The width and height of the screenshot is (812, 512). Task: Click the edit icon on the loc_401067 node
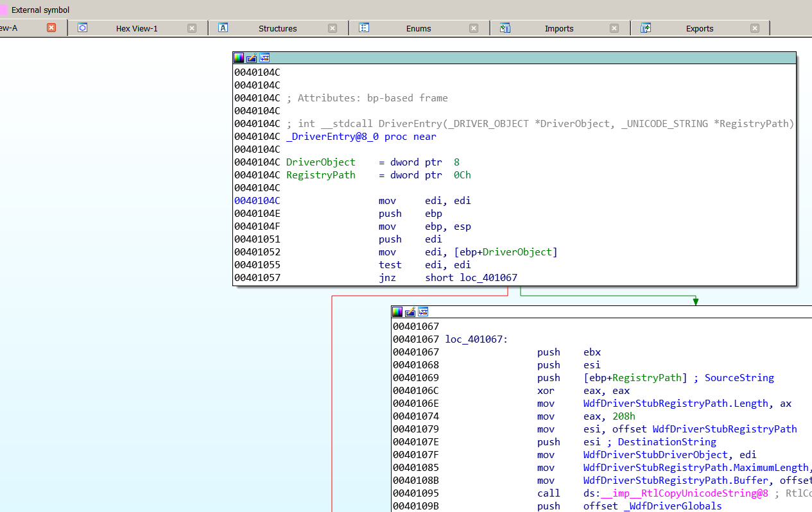pyautogui.click(x=410, y=312)
